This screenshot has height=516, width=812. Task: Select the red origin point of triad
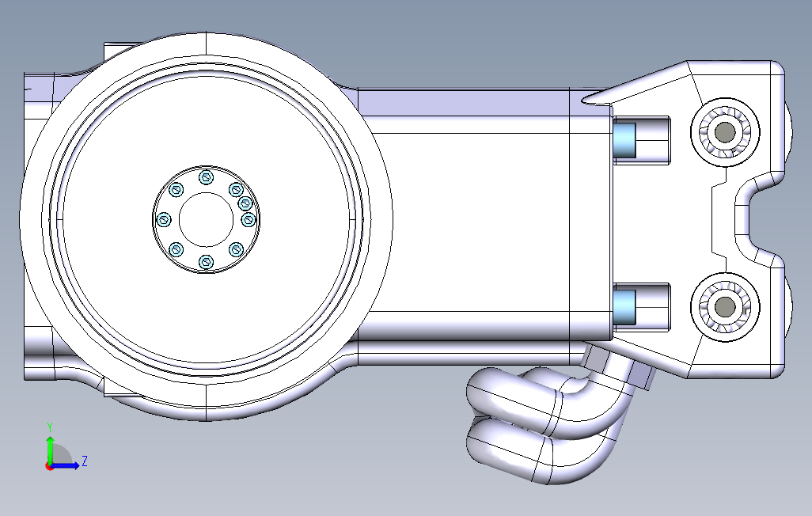(49, 467)
